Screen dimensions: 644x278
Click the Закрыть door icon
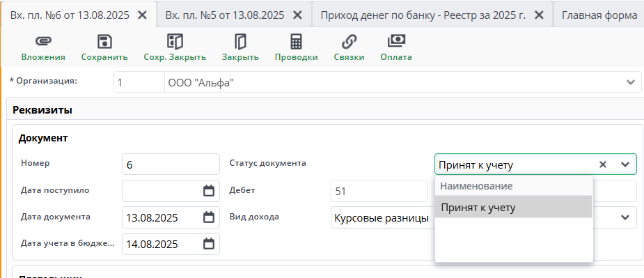point(240,42)
